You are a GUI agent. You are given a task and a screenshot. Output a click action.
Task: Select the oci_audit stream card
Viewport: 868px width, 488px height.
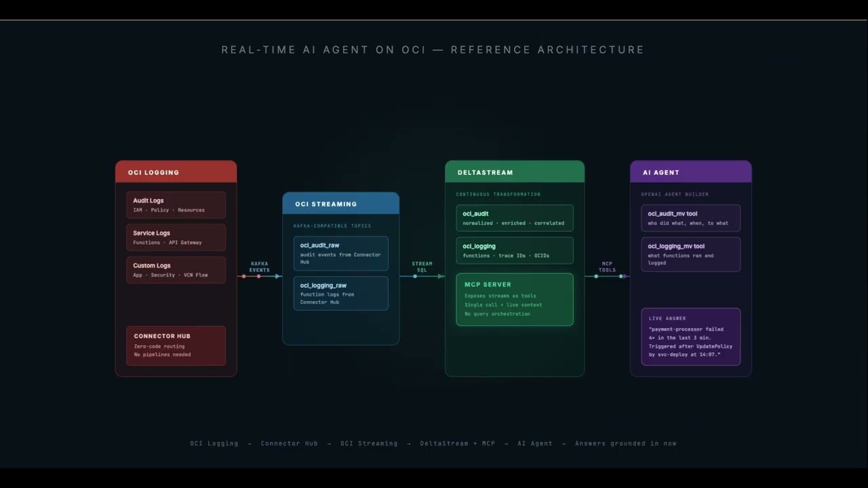pos(515,218)
